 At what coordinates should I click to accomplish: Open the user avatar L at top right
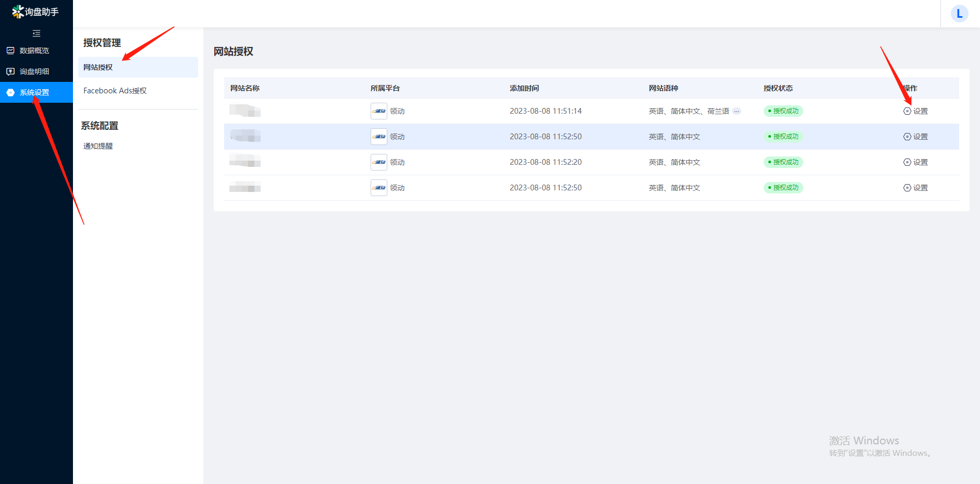959,14
